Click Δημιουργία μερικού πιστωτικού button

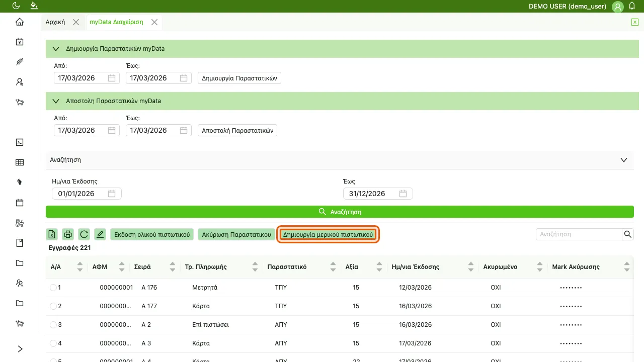328,234
